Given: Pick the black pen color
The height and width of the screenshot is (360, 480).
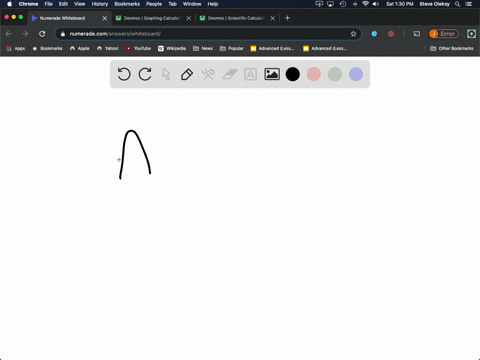Looking at the screenshot, I should coord(293,74).
